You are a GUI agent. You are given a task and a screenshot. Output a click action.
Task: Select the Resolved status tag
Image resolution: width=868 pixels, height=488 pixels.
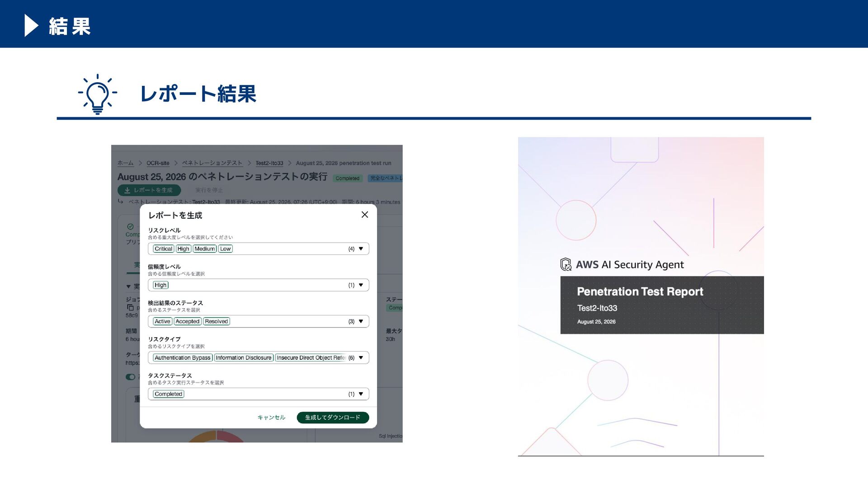(217, 321)
